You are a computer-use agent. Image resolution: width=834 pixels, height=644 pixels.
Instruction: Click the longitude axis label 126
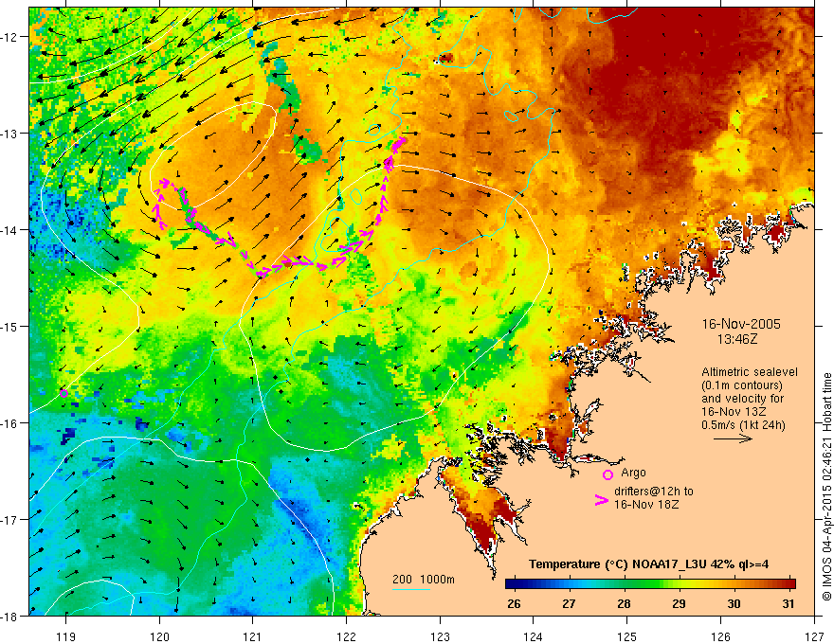pyautogui.click(x=720, y=636)
